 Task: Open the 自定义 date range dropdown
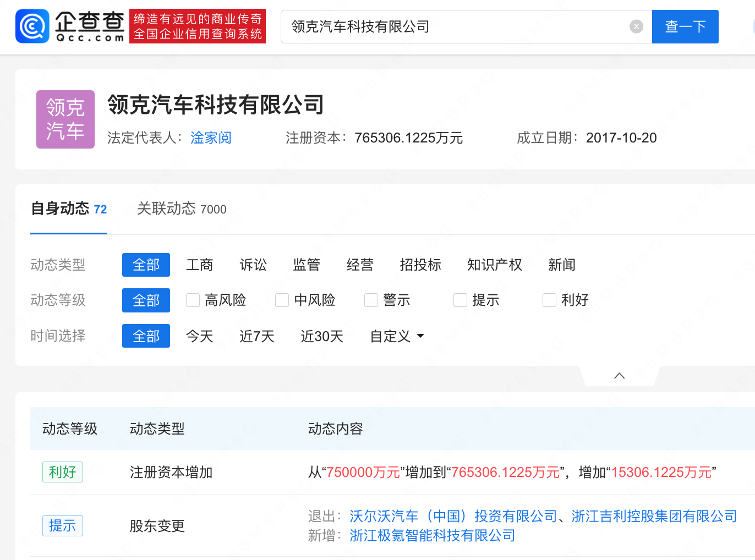coord(397,336)
